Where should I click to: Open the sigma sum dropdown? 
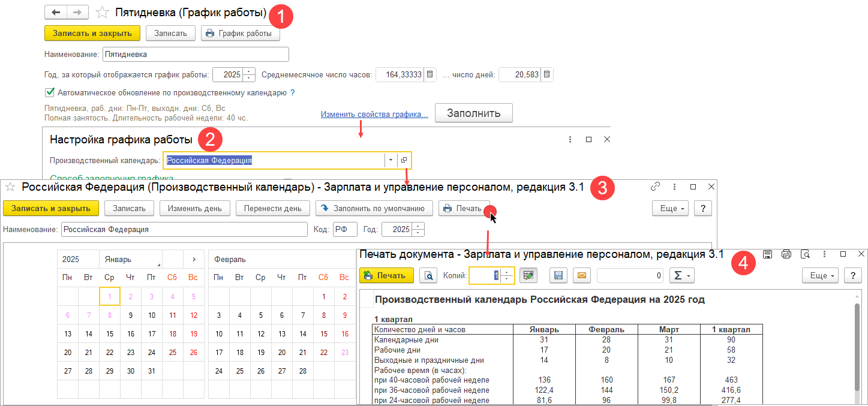[x=681, y=275]
